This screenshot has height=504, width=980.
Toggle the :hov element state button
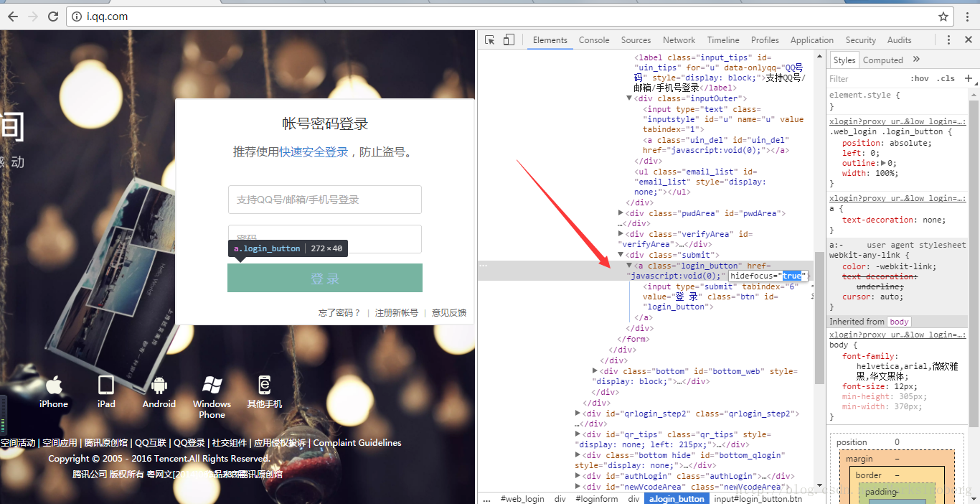[919, 79]
